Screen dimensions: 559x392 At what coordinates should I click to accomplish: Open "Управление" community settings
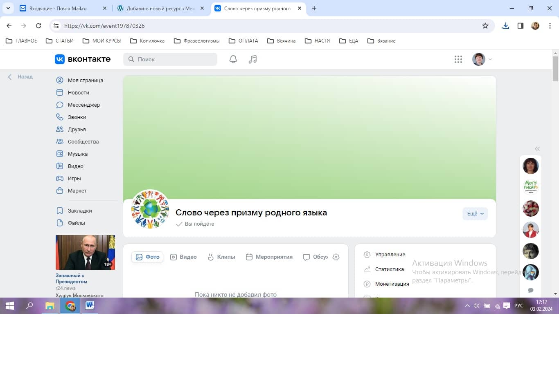[x=390, y=255]
